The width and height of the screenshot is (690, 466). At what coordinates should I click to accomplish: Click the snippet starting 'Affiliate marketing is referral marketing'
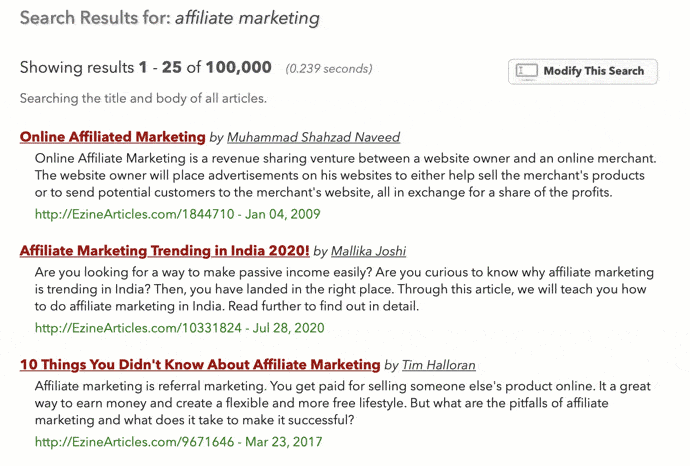[x=342, y=403]
